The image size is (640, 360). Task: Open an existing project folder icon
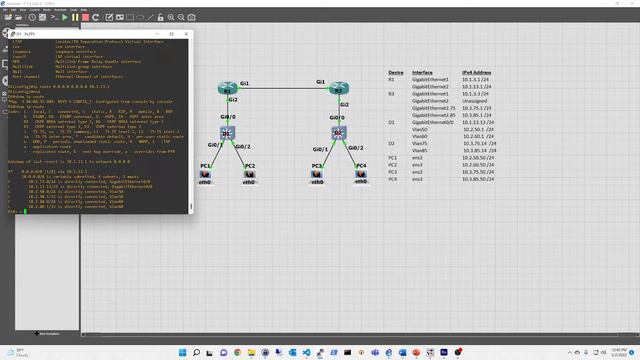tap(18, 17)
